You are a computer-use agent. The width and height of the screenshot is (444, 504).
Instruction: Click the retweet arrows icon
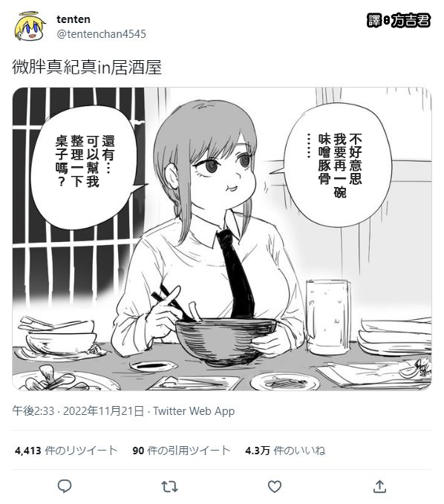point(169,486)
